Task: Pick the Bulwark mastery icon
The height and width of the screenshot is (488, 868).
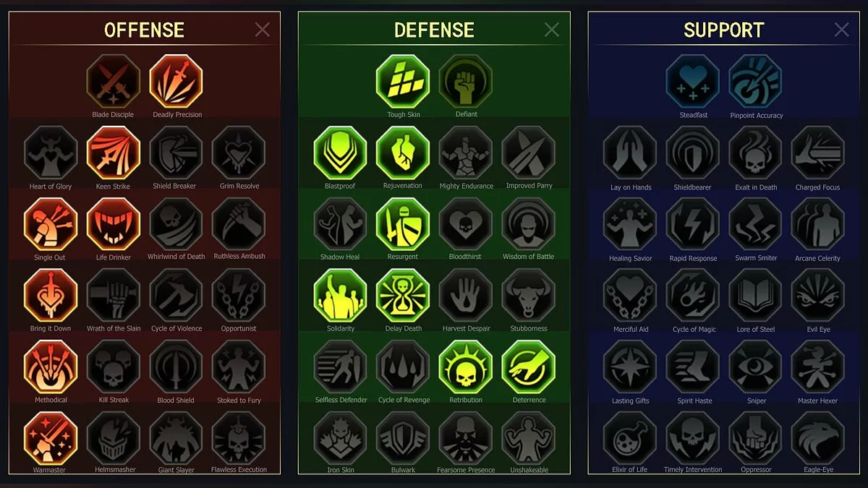Action: (x=403, y=438)
